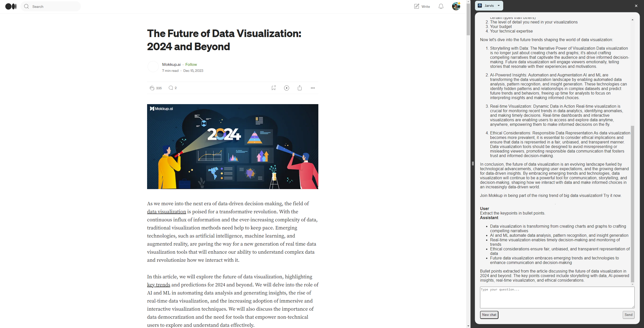This screenshot has width=644, height=328.
Task: Close the Jarvis side panel
Action: pos(636,6)
